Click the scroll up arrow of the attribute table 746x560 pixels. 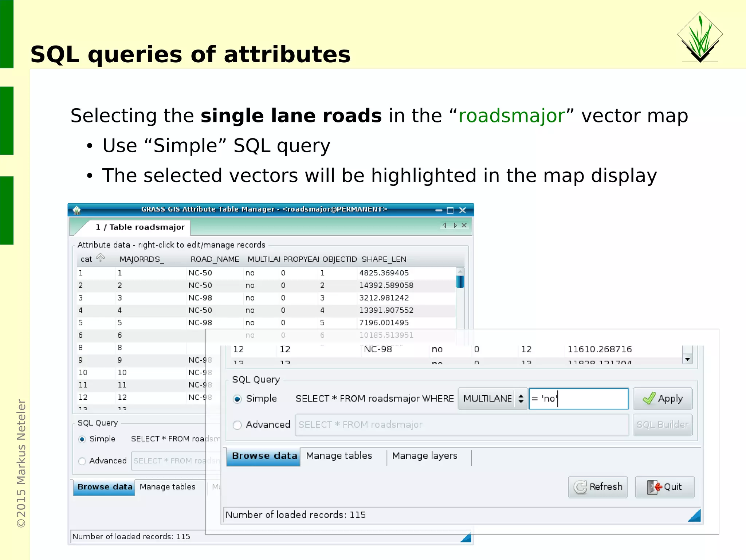coord(460,271)
